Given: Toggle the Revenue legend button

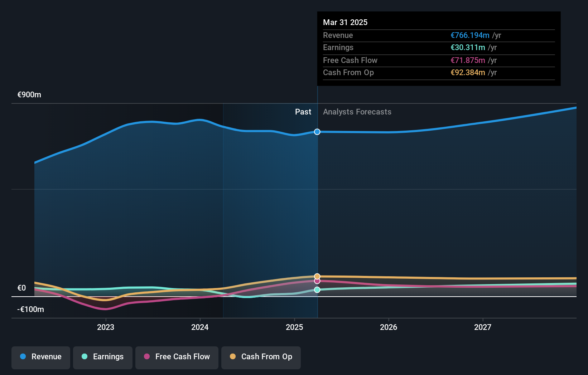Looking at the screenshot, I should [41, 357].
